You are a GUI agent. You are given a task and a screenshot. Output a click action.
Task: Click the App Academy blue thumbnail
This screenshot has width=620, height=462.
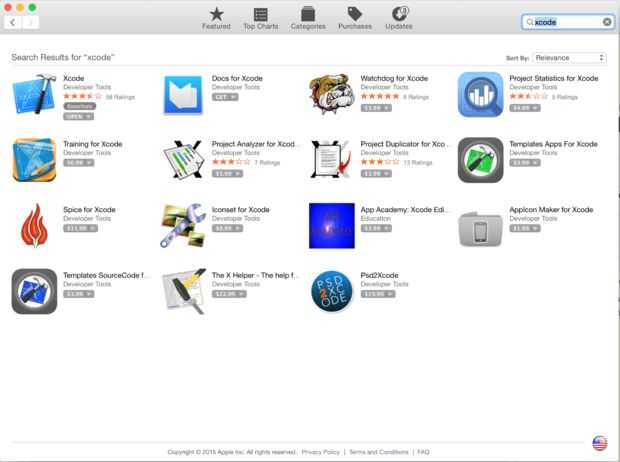tap(332, 226)
